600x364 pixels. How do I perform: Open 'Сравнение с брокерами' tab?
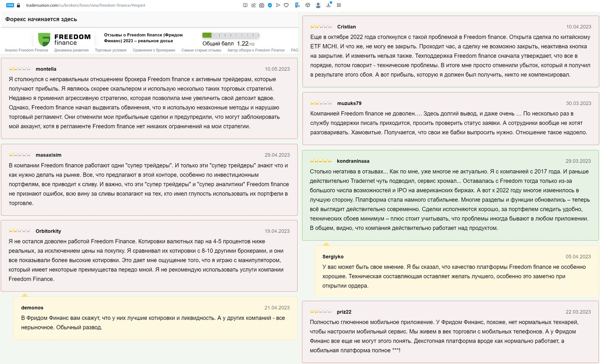(x=154, y=50)
